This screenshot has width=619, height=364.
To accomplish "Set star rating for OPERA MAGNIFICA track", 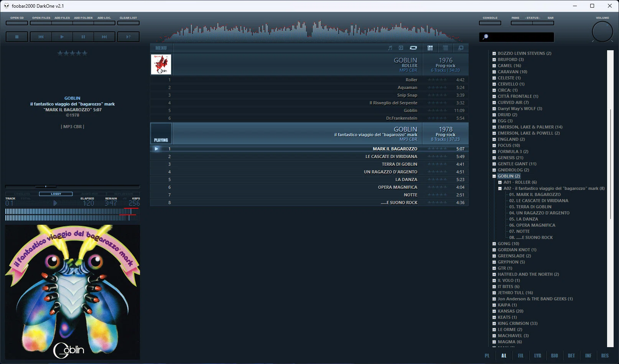I will pos(437,187).
